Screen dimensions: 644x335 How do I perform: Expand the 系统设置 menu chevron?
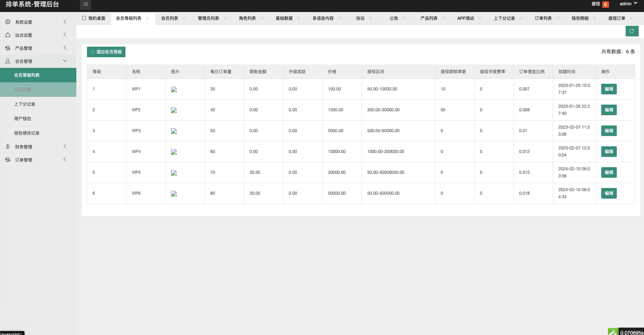point(65,22)
